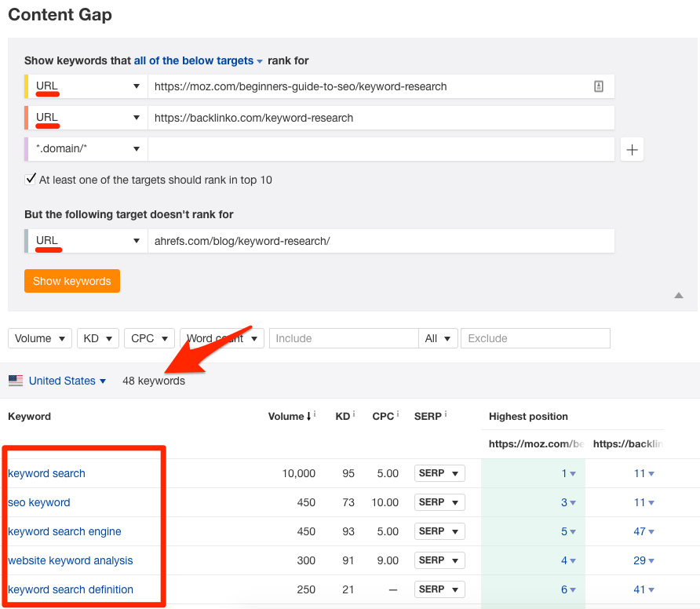Open the 'seo keyword' link
The image size is (700, 609).
tap(38, 502)
